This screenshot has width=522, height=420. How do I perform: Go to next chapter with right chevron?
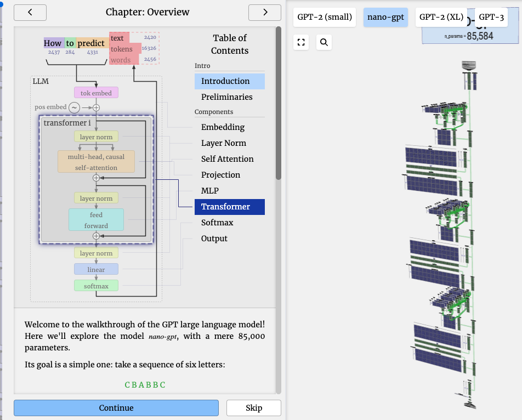tap(265, 12)
